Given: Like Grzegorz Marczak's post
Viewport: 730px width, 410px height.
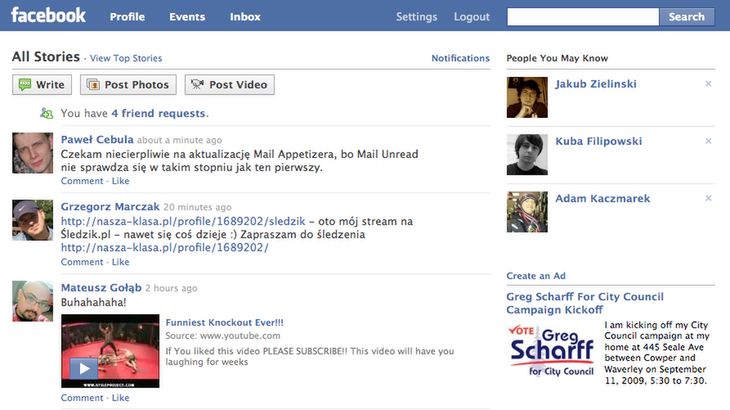Looking at the screenshot, I should pyautogui.click(x=121, y=262).
